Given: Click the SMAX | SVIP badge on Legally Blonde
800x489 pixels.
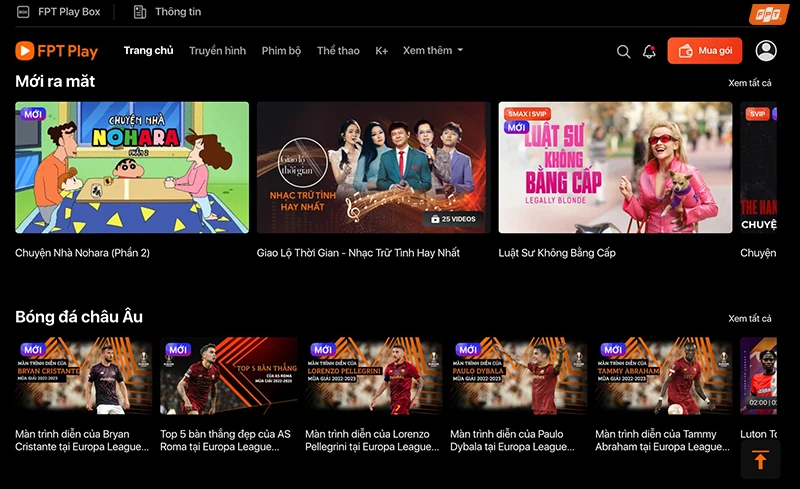Looking at the screenshot, I should 527,114.
